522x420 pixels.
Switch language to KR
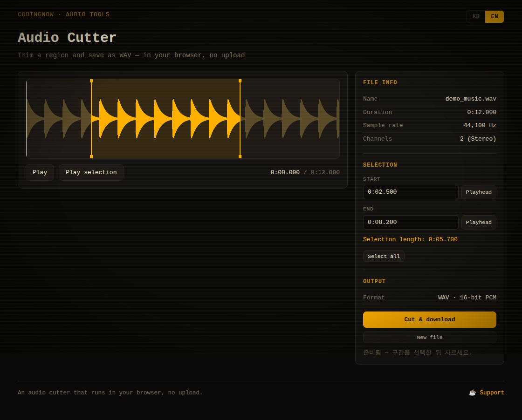[x=476, y=17]
